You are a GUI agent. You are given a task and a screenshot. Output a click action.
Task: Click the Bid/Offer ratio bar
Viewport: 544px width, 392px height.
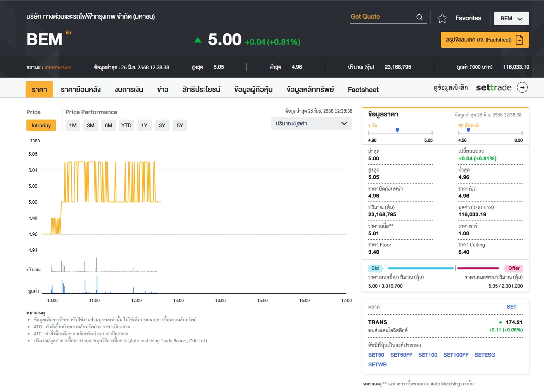(444, 268)
